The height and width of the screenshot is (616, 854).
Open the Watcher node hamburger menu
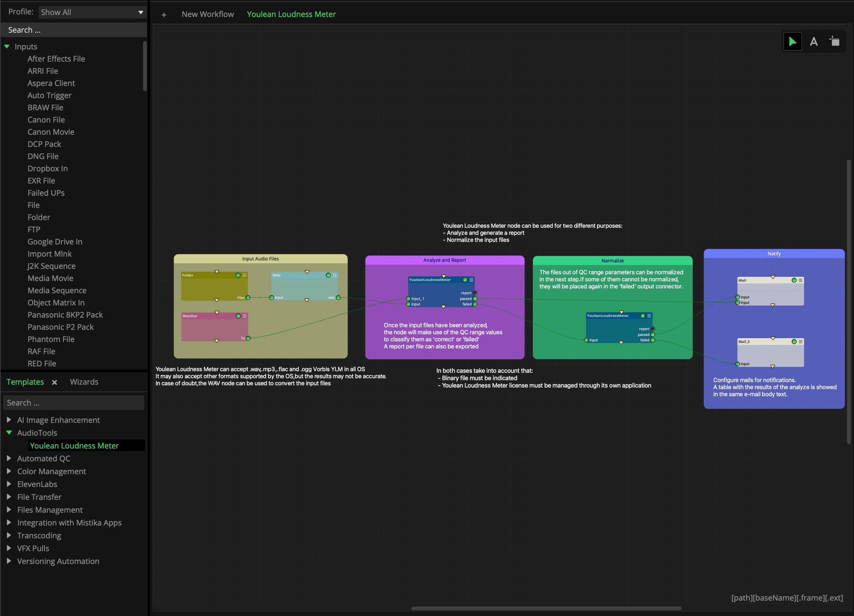pyautogui.click(x=245, y=316)
